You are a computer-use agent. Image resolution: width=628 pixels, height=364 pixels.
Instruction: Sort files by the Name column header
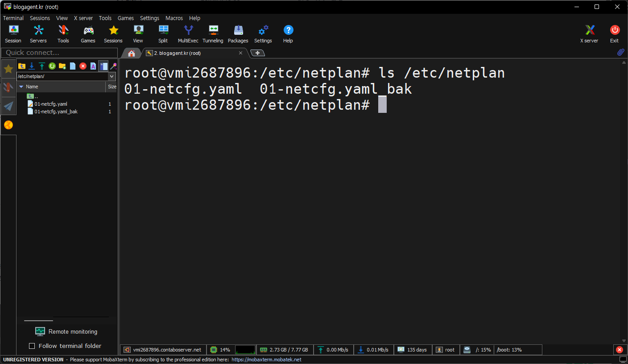point(62,87)
